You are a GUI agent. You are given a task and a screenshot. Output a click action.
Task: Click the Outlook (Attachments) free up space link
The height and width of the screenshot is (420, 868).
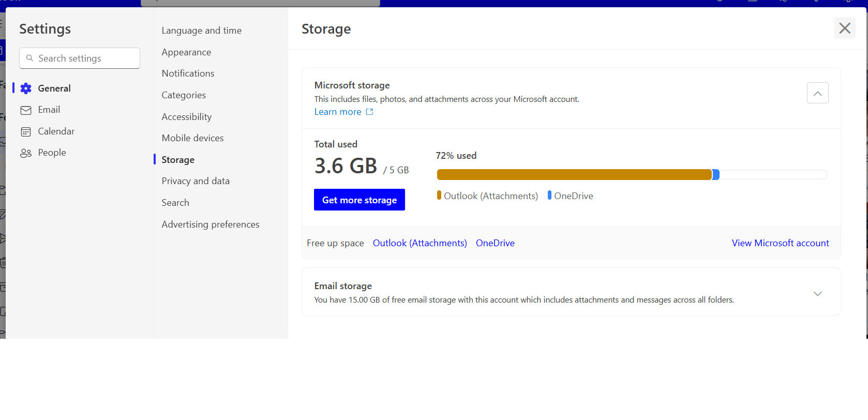coord(420,243)
